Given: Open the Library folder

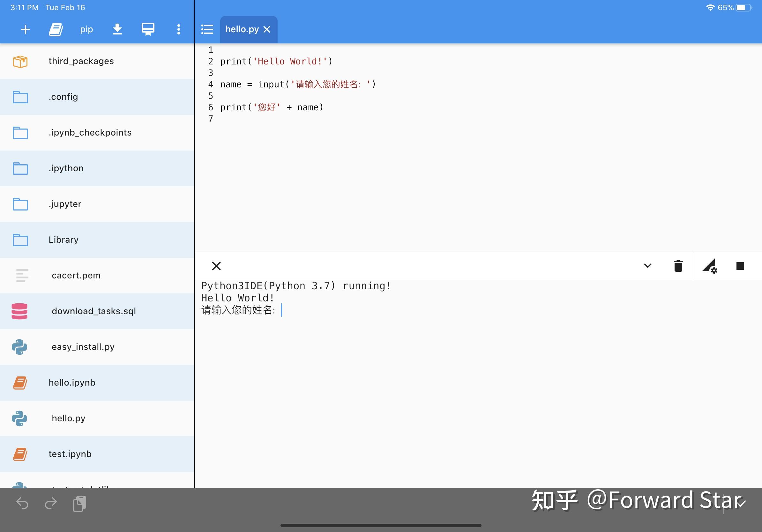Looking at the screenshot, I should tap(97, 240).
